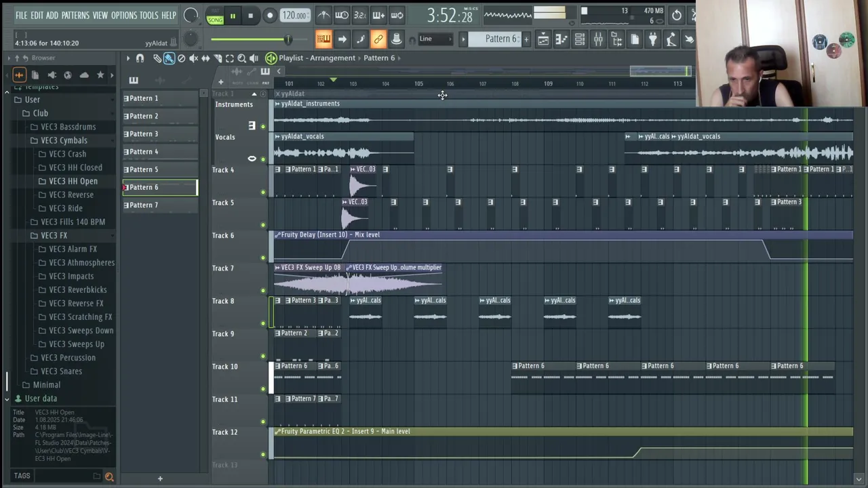Select the Delete tool in Playlist toolbar
Screen dimensions: 868x488
coord(181,58)
